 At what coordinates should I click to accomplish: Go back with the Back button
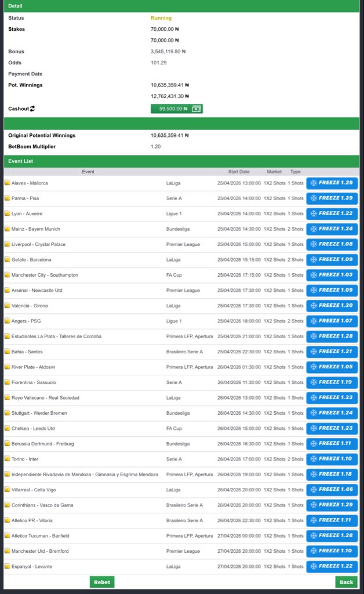pos(346,582)
